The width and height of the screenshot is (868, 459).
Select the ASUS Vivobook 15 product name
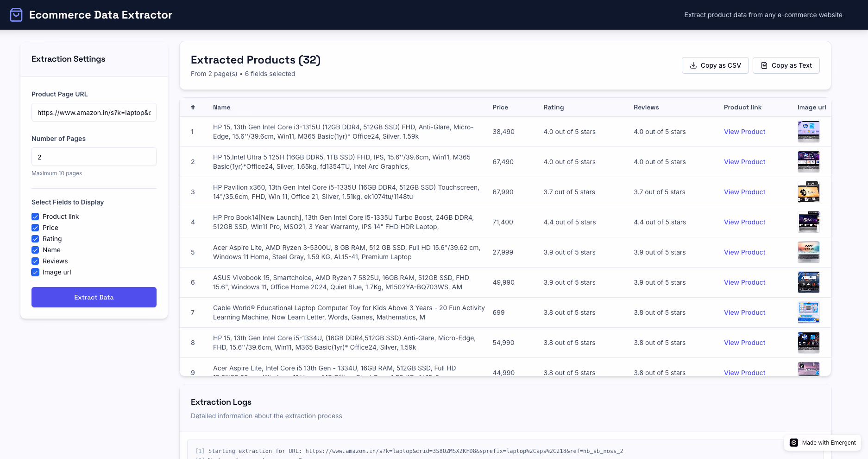pyautogui.click(x=341, y=282)
